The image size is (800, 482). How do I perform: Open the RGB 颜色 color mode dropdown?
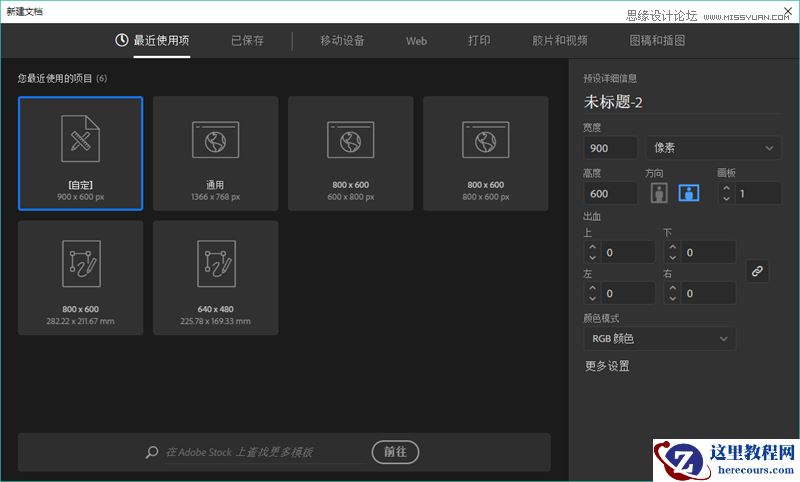click(659, 339)
